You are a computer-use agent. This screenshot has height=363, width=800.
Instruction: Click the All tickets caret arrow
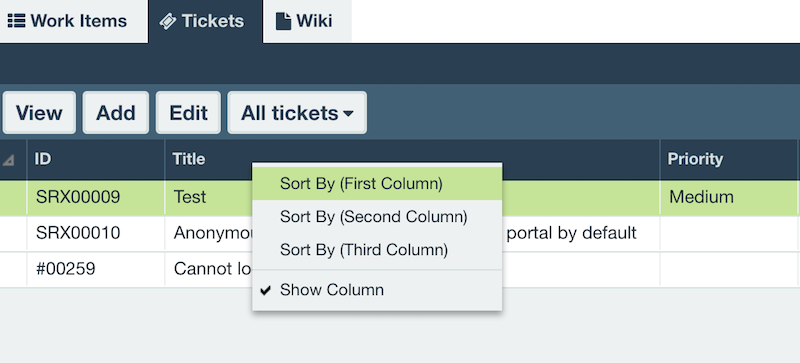pyautogui.click(x=348, y=114)
